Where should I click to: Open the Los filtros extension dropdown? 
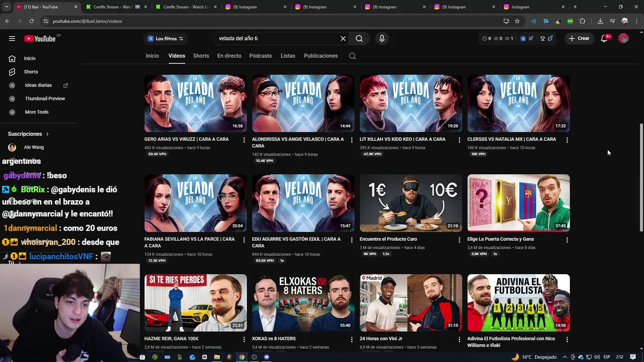pyautogui.click(x=166, y=39)
